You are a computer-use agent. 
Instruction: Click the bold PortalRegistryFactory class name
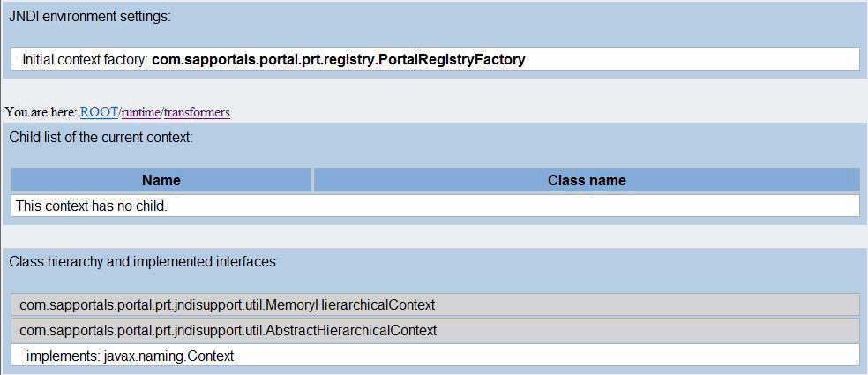[339, 59]
